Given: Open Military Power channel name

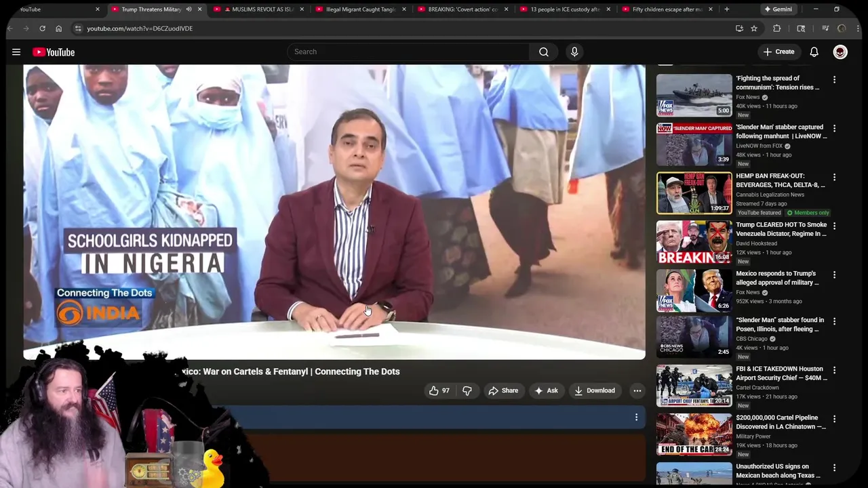Looking at the screenshot, I should point(753,436).
